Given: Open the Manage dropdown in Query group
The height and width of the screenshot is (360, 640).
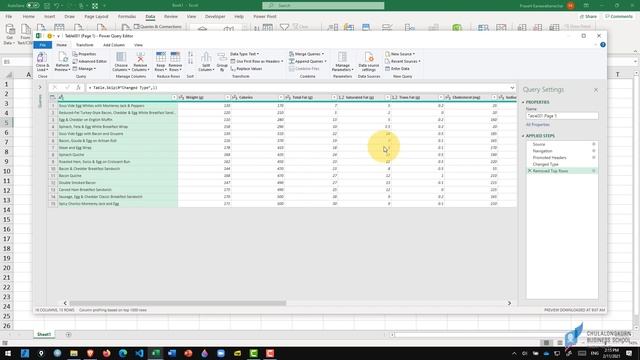Looking at the screenshot, I should (84, 69).
